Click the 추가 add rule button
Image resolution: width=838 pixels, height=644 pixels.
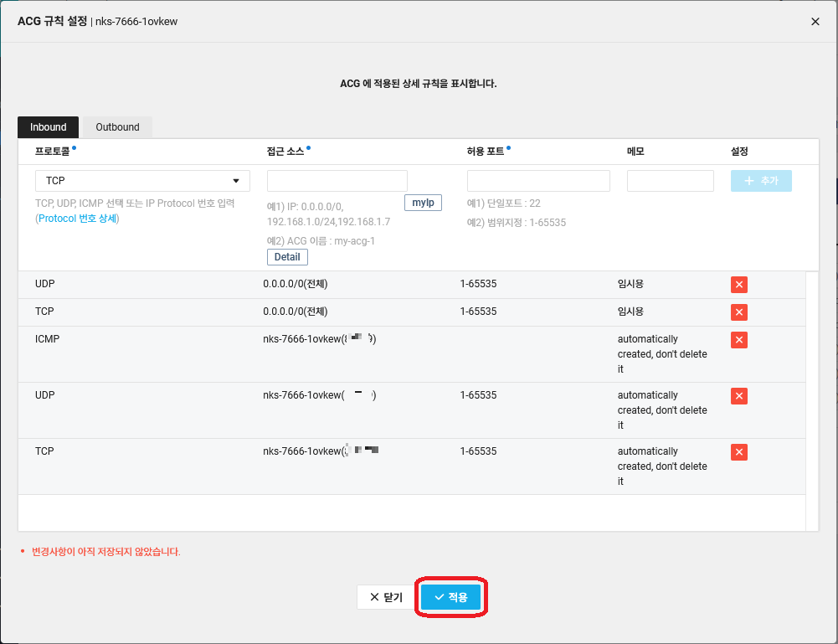tap(761, 181)
